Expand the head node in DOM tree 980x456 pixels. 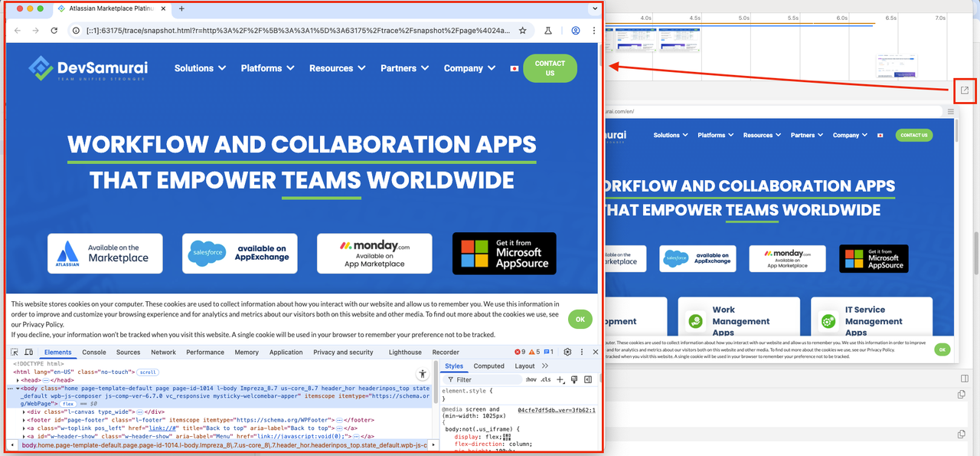(x=19, y=380)
